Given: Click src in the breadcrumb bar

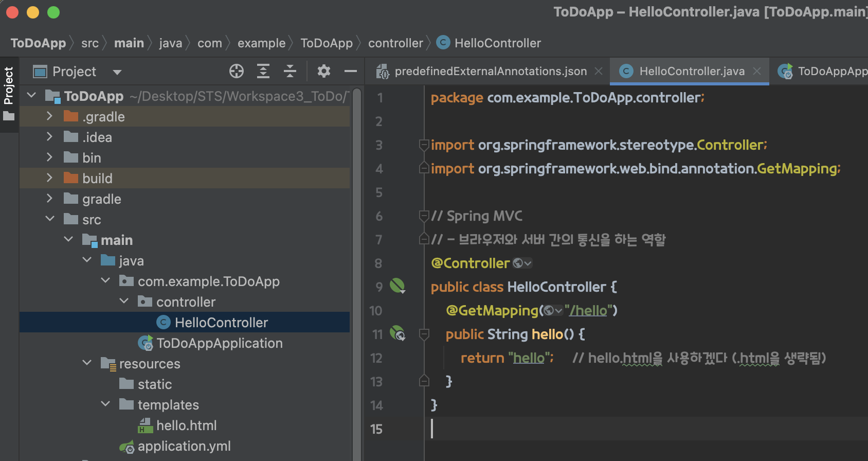Looking at the screenshot, I should pyautogui.click(x=90, y=43).
